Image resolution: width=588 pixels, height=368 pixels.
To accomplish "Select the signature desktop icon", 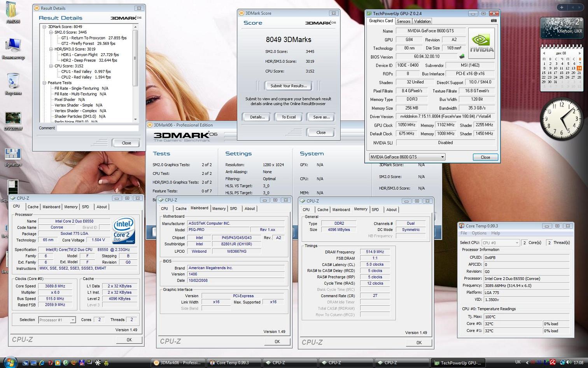I will point(13,157).
